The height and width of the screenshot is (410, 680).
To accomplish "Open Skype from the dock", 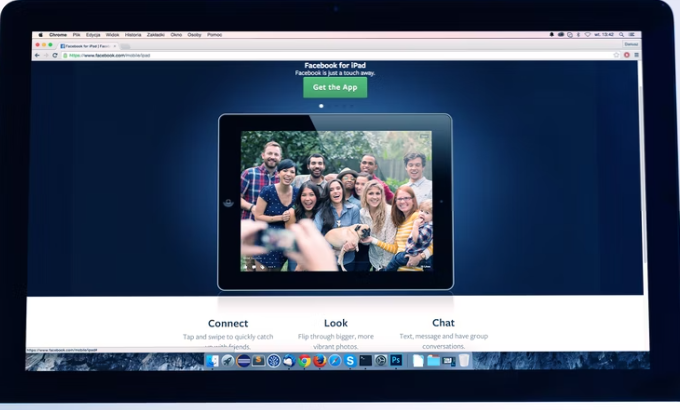I will (x=350, y=361).
